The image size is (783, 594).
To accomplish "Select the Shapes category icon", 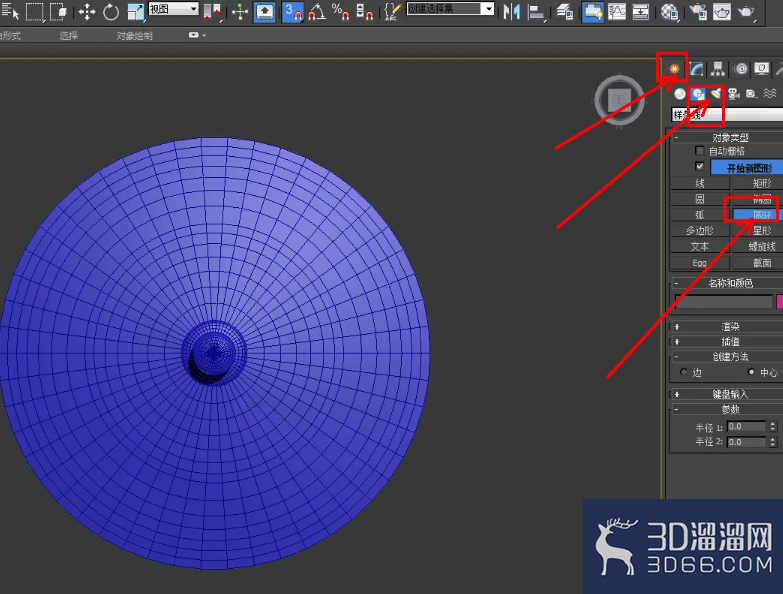I will pyautogui.click(x=698, y=93).
